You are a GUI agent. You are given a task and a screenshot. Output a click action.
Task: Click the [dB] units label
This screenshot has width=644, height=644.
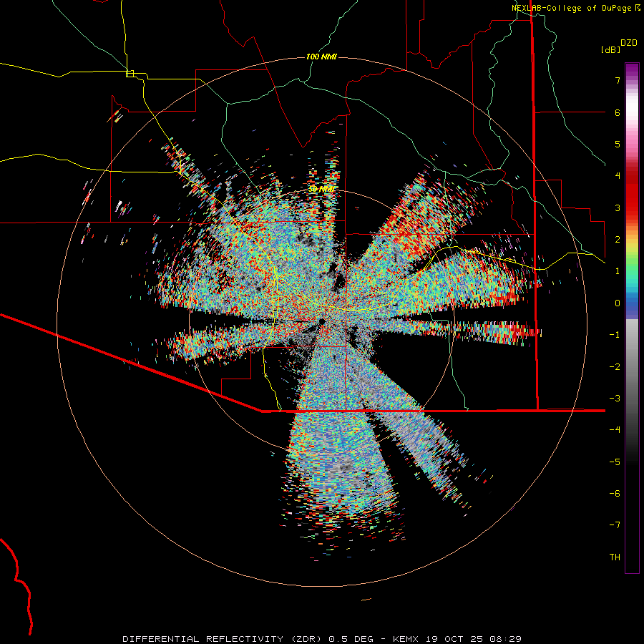coord(610,49)
